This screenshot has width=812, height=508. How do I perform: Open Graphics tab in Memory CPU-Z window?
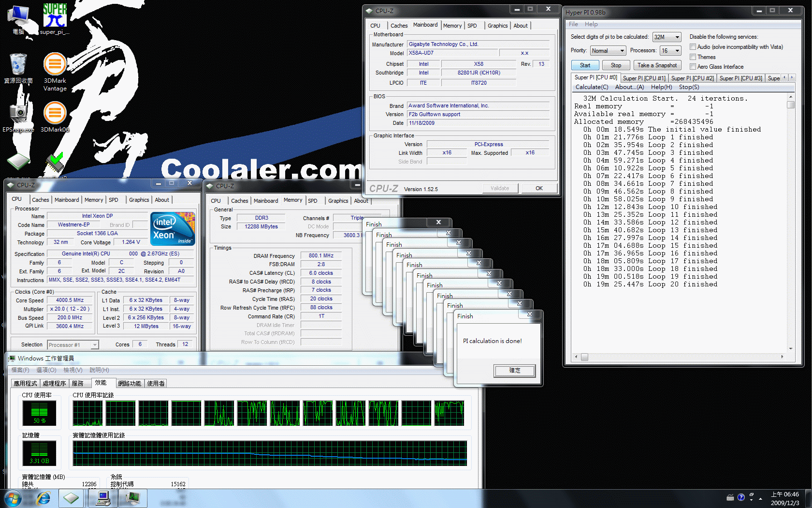coord(338,201)
